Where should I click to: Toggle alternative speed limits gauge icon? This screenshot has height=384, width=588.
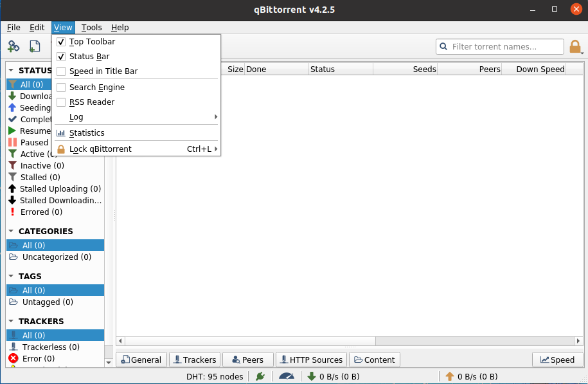click(287, 376)
